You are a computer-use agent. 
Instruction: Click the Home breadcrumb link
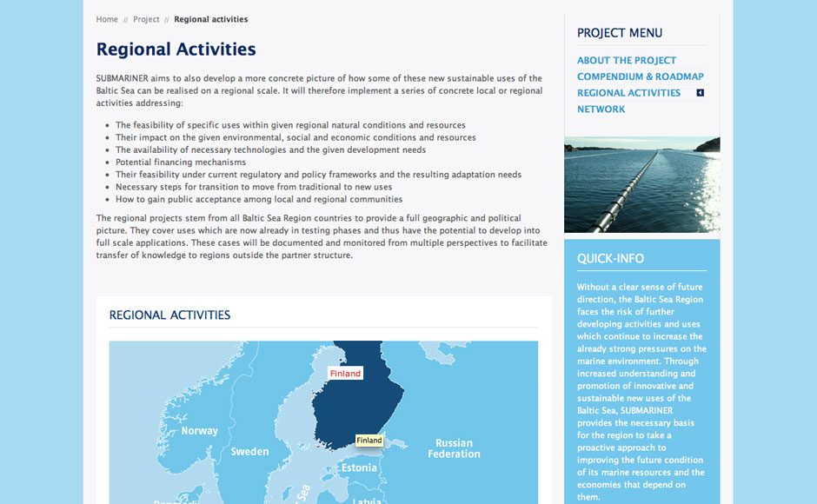[x=107, y=19]
